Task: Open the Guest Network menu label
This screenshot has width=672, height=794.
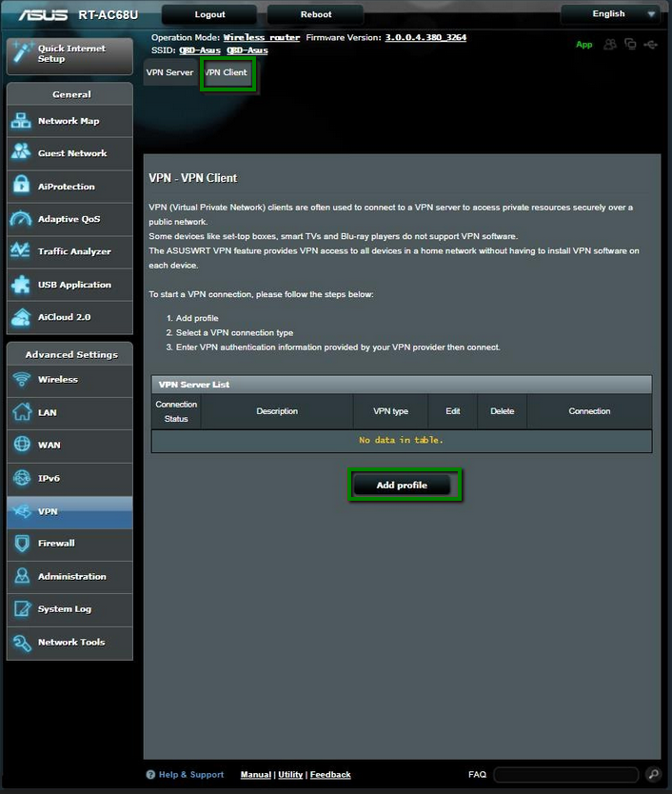Action: pos(72,153)
